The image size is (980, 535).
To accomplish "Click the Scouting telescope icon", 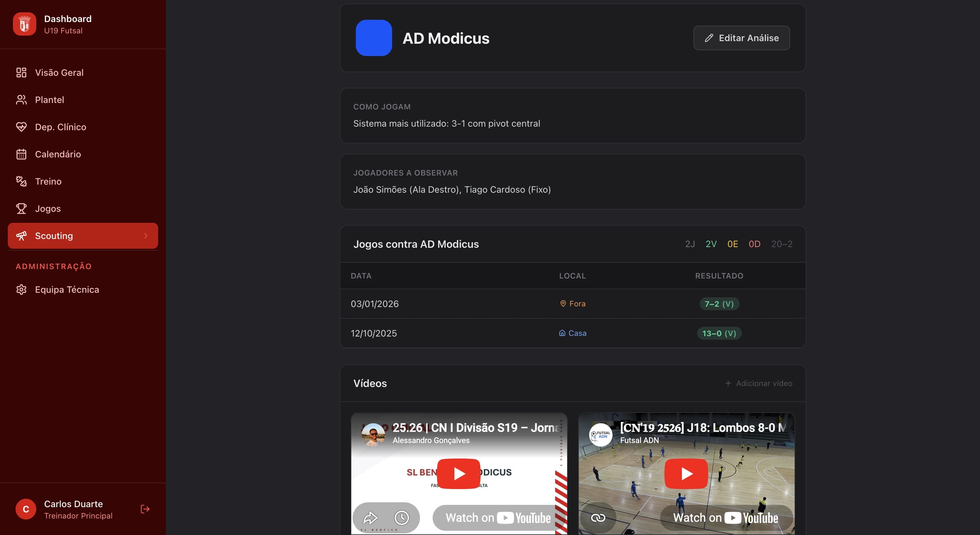I will pyautogui.click(x=21, y=236).
